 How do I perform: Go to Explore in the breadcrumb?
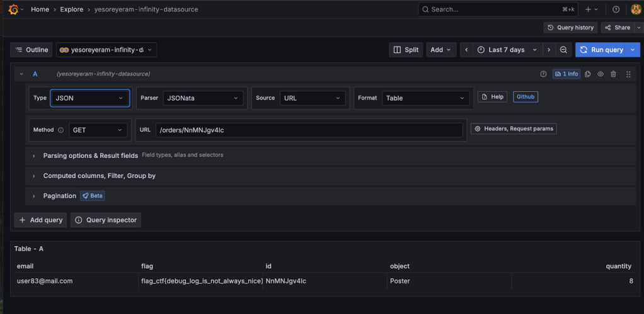pyautogui.click(x=72, y=9)
